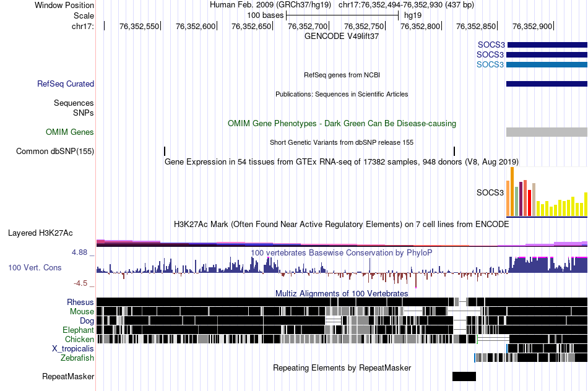Click the RepeatMasker track label
This screenshot has height=391, width=588.
pos(68,376)
